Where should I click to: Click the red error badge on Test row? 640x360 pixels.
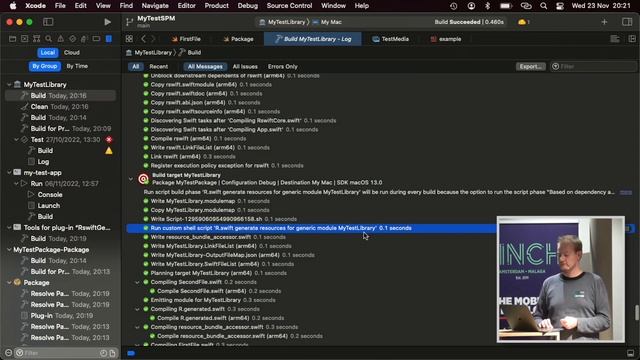click(109, 140)
